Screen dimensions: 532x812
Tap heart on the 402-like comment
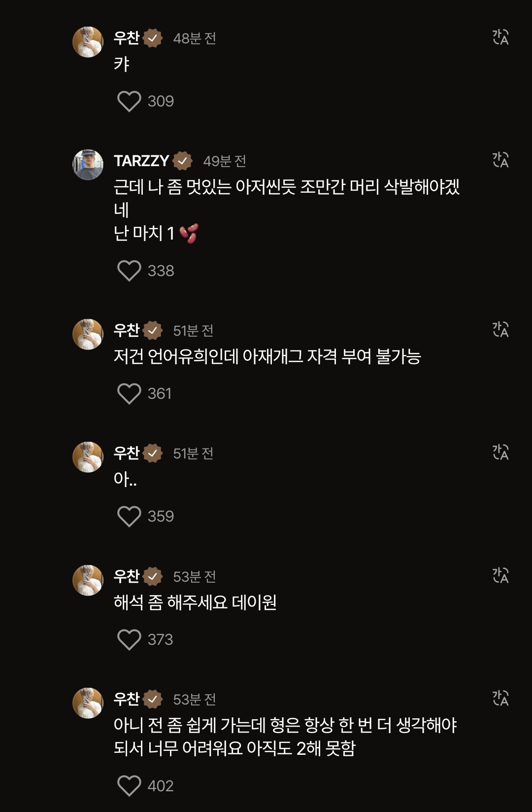click(129, 786)
